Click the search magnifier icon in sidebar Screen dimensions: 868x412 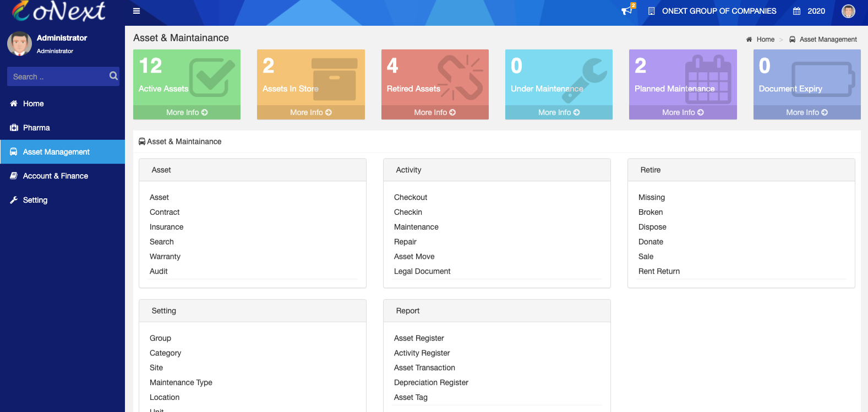point(113,76)
